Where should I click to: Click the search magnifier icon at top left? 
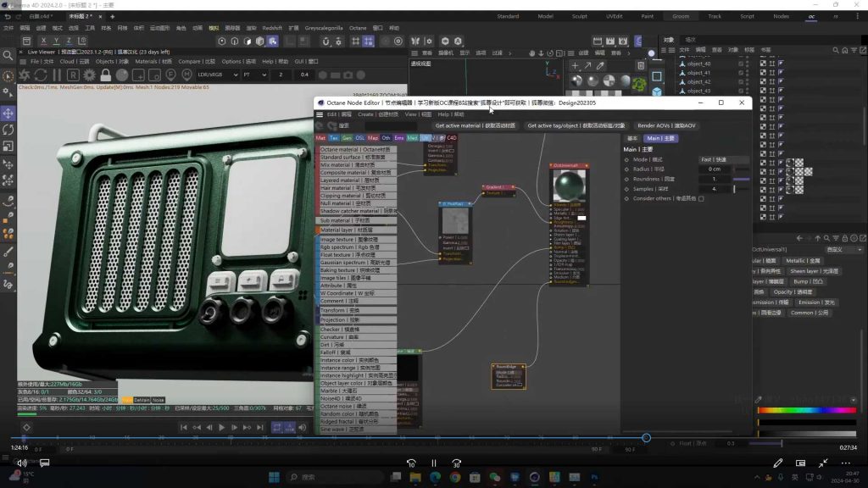8,55
